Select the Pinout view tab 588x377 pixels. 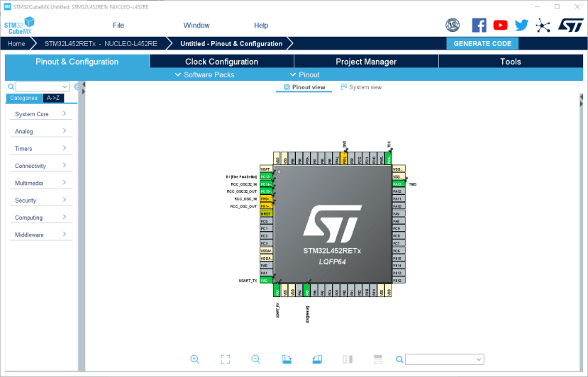tap(304, 87)
